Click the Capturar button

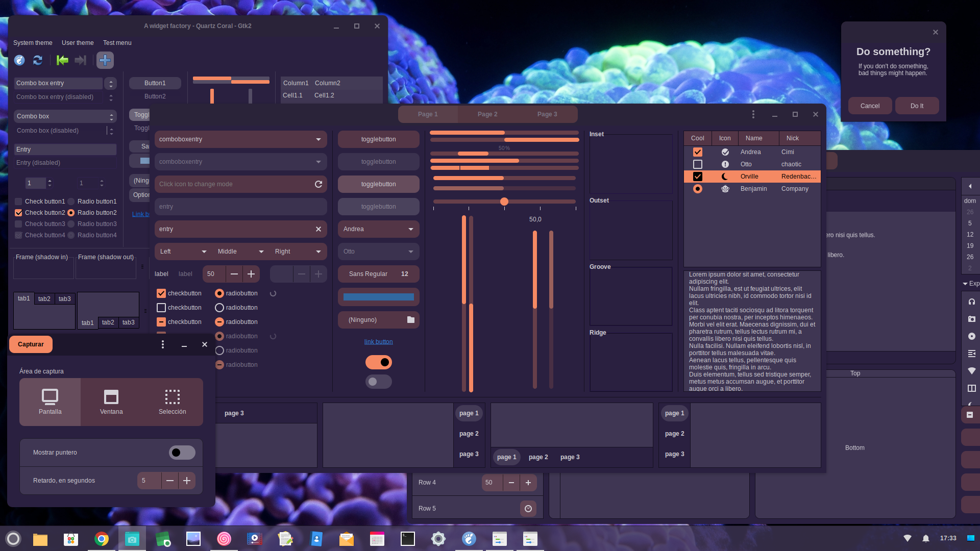(x=31, y=344)
